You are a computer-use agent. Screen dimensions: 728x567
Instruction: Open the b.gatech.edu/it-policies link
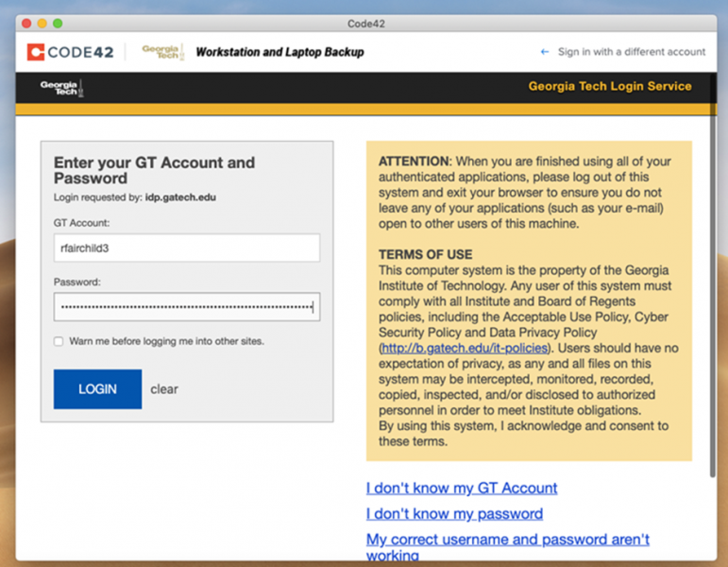pos(464,348)
